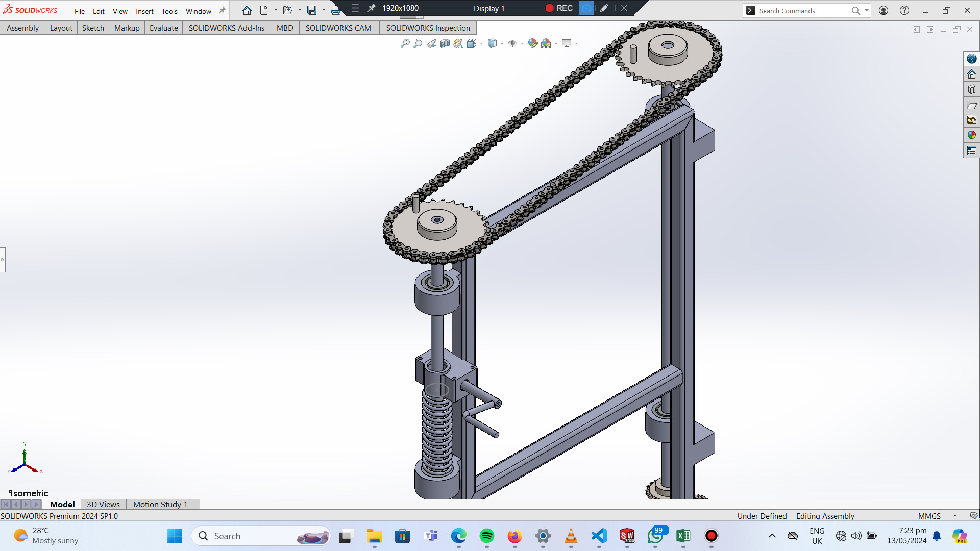Open the Apply Scene dropdown arrow

556,44
